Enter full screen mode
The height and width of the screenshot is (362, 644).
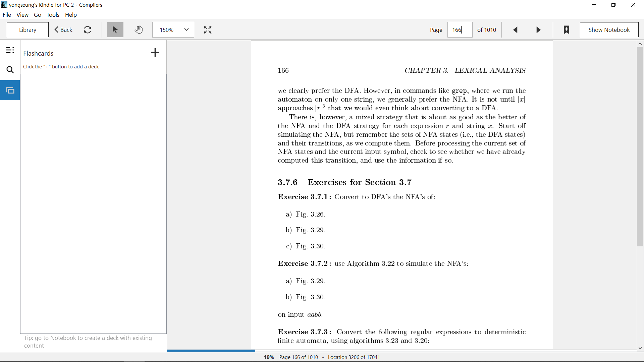pos(208,30)
